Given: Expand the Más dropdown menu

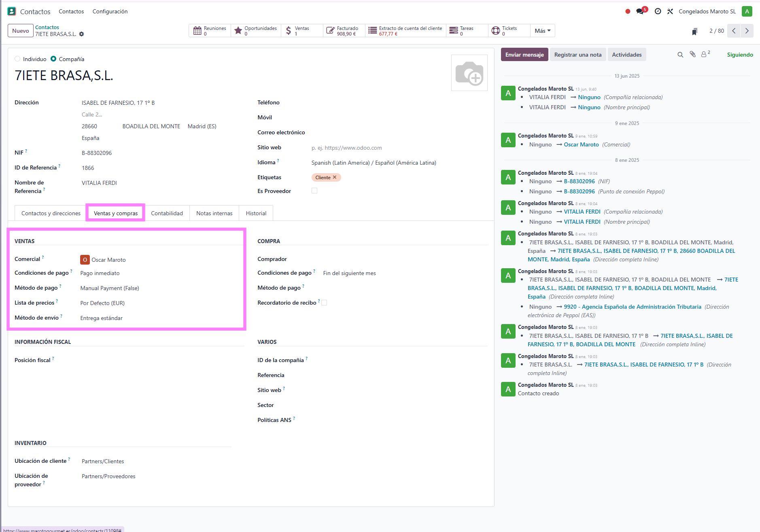Looking at the screenshot, I should click(x=542, y=31).
